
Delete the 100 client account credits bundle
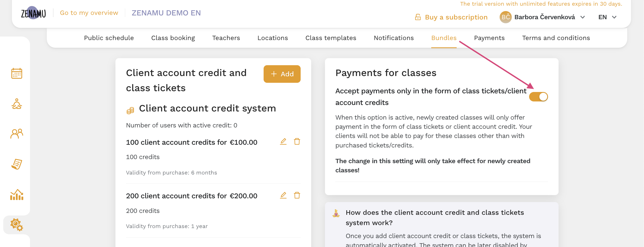click(297, 141)
